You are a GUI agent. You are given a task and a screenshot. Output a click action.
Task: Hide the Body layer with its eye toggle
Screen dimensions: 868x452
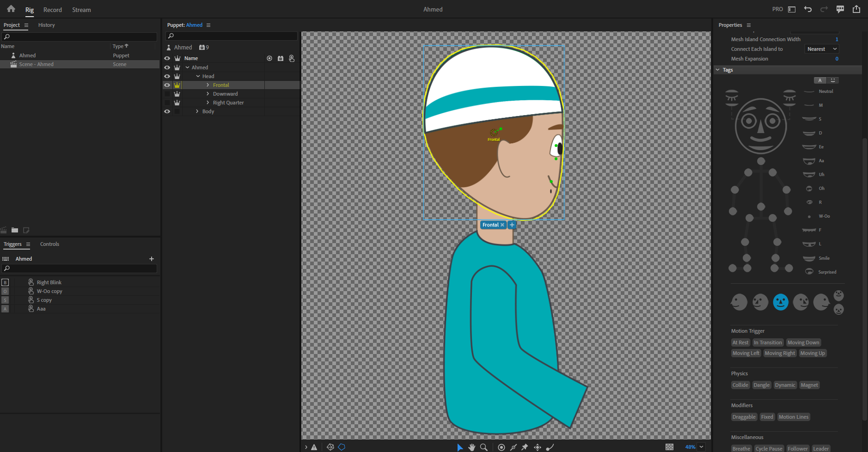point(167,111)
